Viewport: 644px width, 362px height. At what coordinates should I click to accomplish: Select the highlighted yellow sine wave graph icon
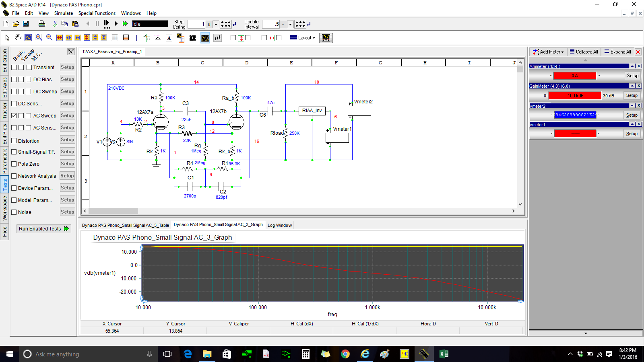tap(205, 38)
